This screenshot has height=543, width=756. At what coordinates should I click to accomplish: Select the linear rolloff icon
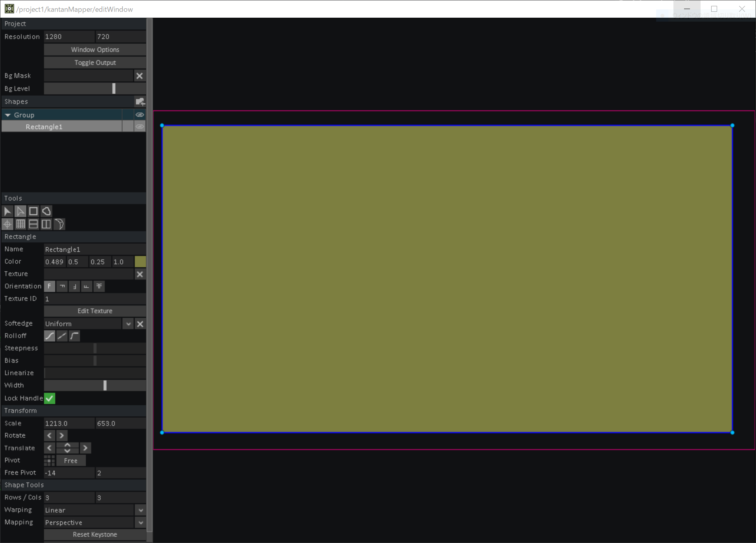pos(61,336)
